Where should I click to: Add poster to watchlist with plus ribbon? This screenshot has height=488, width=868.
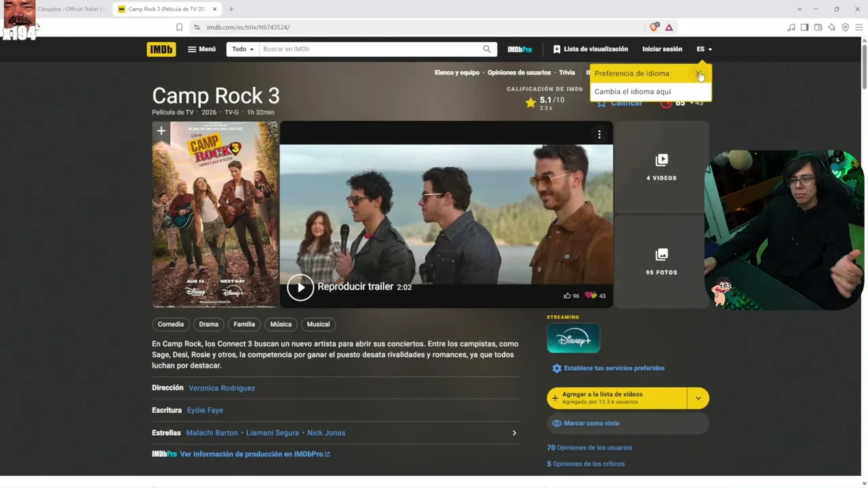(x=161, y=131)
